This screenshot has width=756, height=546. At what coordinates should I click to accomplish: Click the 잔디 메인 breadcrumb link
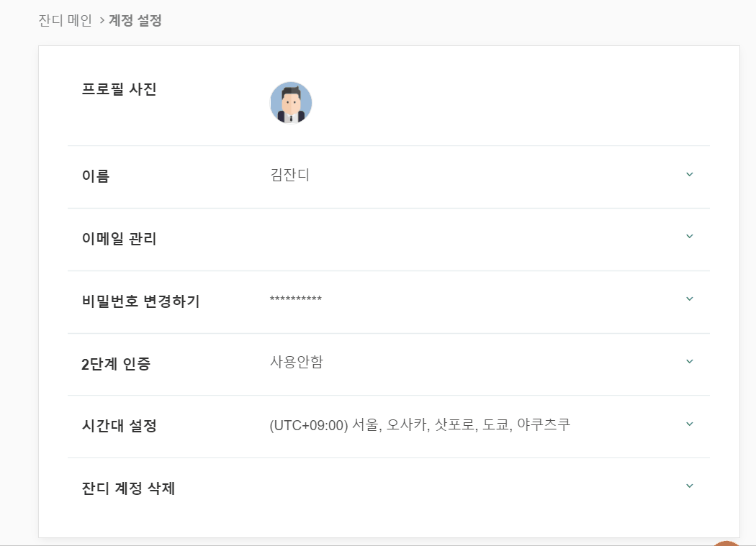[65, 20]
